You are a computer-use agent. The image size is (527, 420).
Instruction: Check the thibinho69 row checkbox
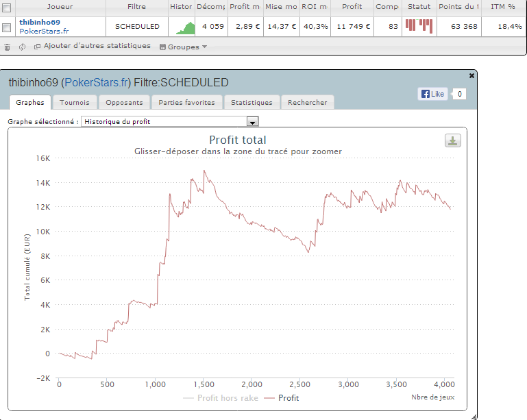pyautogui.click(x=7, y=27)
